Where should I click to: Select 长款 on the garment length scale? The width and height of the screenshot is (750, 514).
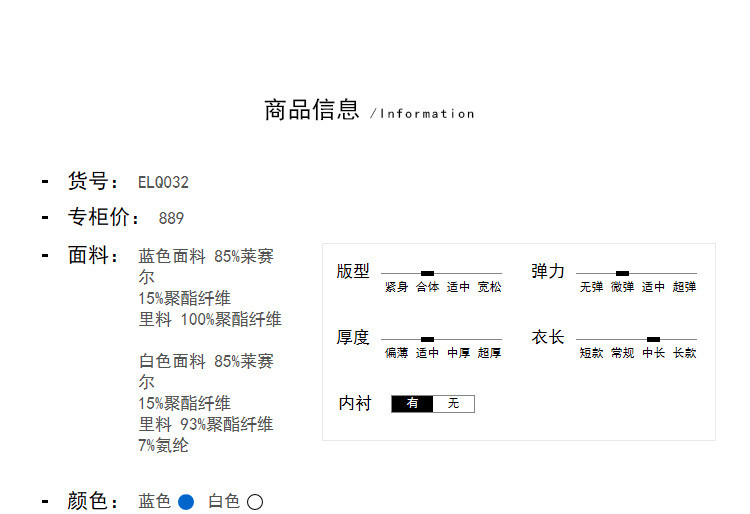(684, 353)
